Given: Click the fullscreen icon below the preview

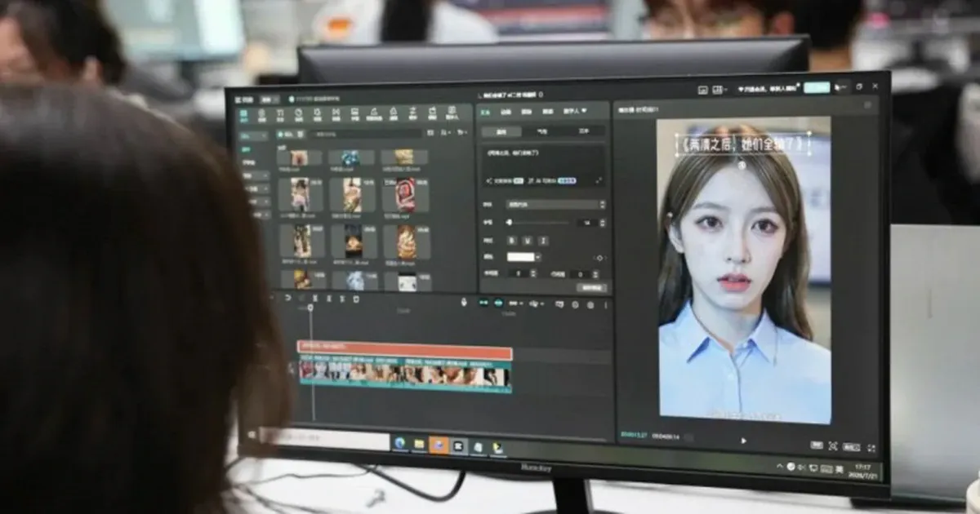Looking at the screenshot, I should click(871, 448).
